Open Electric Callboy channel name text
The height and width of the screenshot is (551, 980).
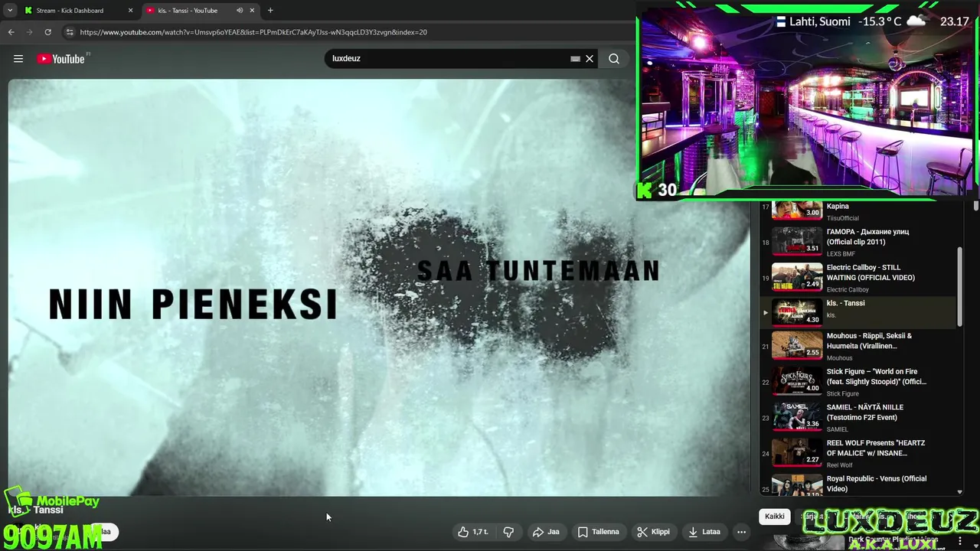coord(848,290)
